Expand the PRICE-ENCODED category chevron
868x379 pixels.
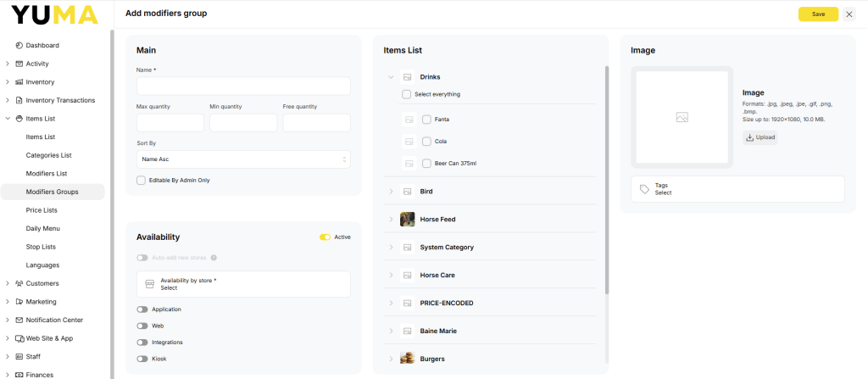(390, 303)
